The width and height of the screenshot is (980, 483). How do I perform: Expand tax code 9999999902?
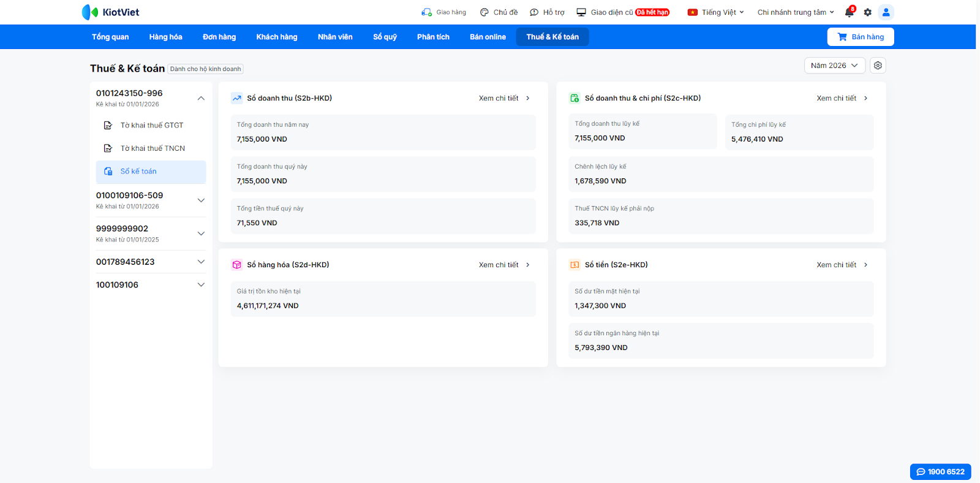click(201, 234)
